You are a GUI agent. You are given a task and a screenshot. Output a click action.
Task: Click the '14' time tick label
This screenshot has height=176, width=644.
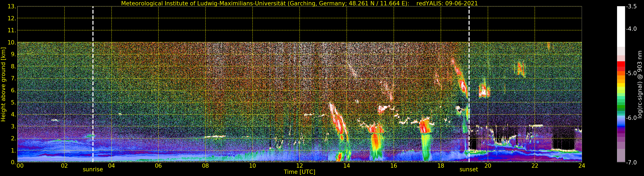pyautogui.click(x=347, y=166)
